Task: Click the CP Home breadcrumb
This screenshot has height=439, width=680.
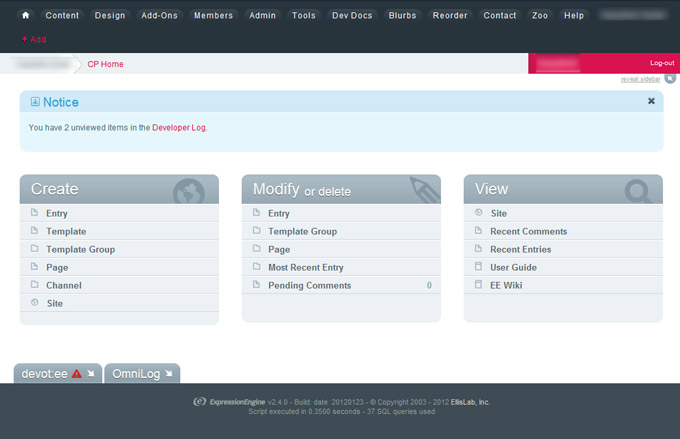Action: 105,64
